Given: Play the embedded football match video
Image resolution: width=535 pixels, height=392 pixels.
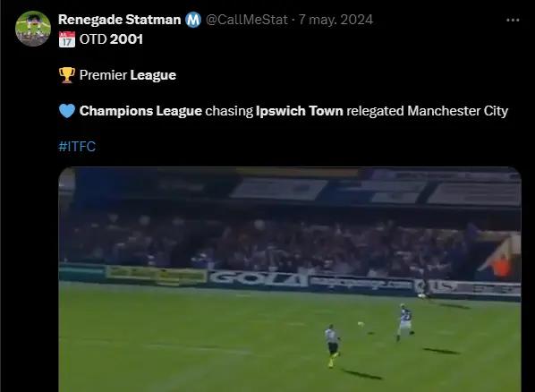Looking at the screenshot, I should [290, 279].
